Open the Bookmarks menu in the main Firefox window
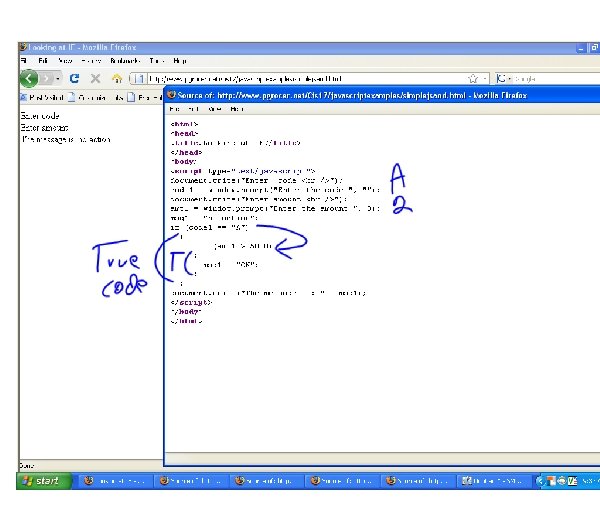The image size is (600, 512). (125, 61)
